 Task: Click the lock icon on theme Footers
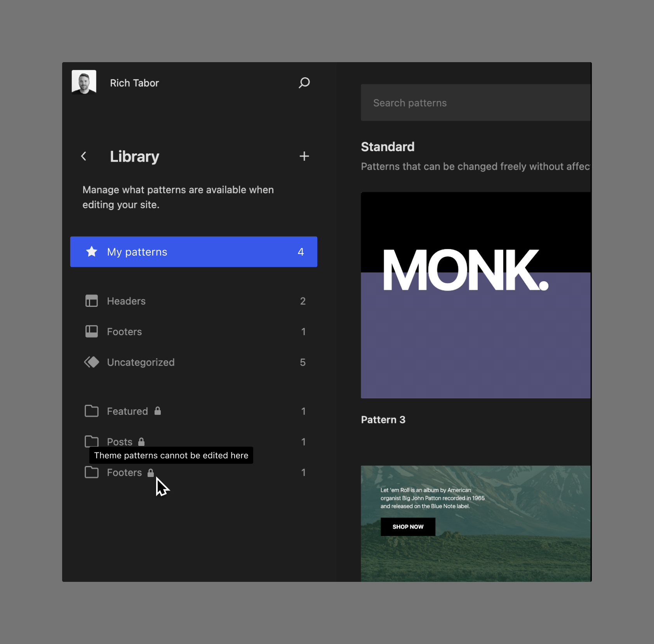click(151, 473)
